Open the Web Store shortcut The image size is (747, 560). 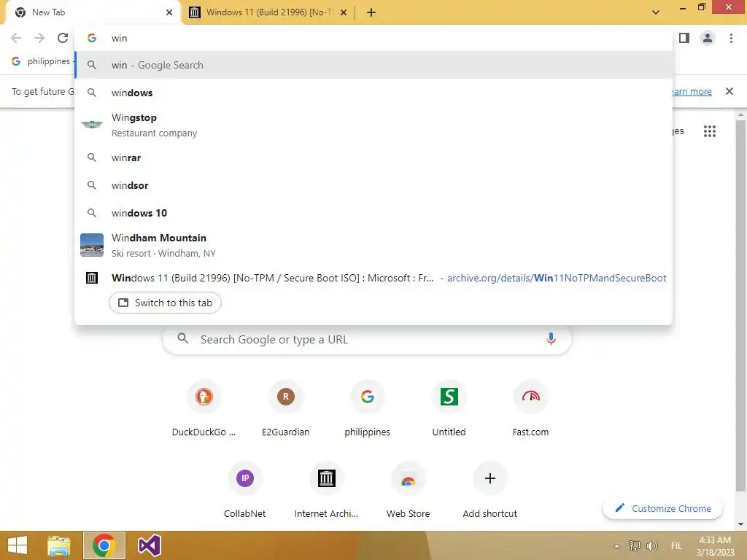[x=409, y=491]
